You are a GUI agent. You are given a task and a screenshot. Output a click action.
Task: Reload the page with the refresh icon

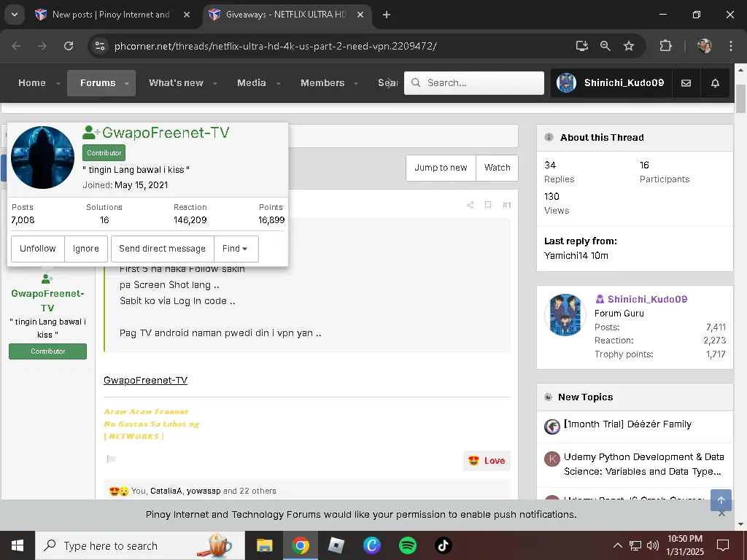tap(69, 46)
